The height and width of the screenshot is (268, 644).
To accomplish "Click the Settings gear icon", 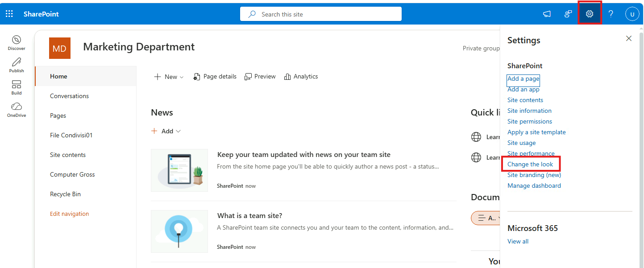I will click(590, 14).
